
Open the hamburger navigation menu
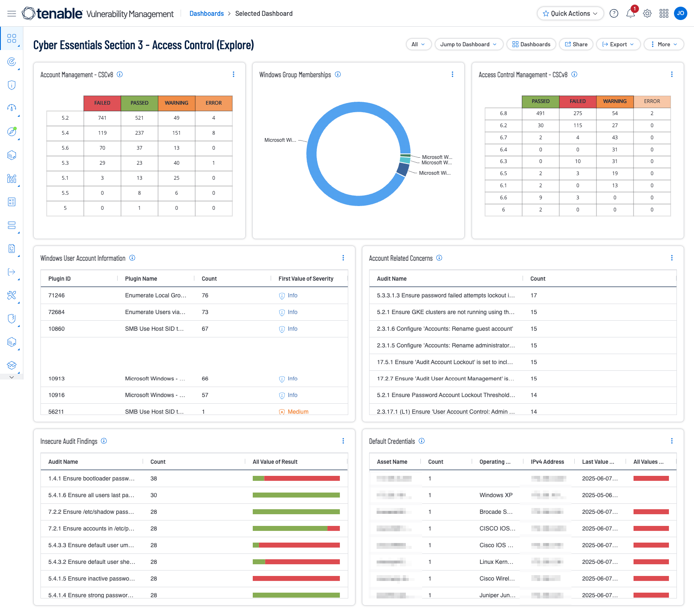pyautogui.click(x=12, y=14)
